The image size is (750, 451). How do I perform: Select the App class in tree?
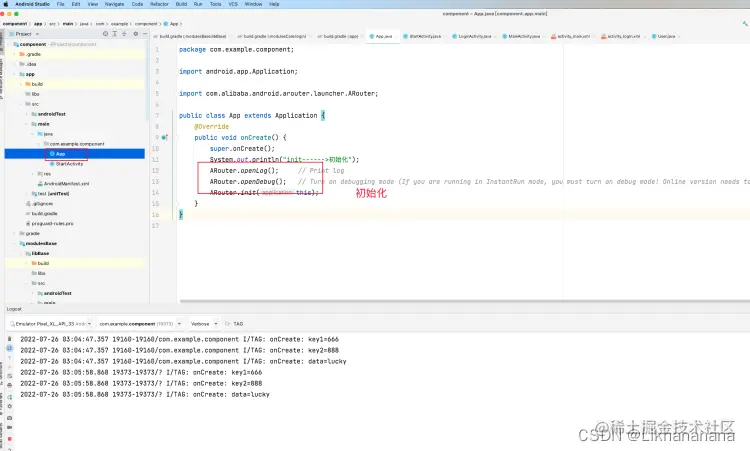(60, 154)
